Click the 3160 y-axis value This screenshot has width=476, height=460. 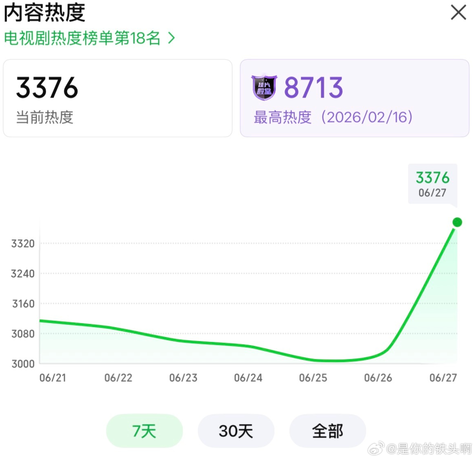click(x=23, y=304)
